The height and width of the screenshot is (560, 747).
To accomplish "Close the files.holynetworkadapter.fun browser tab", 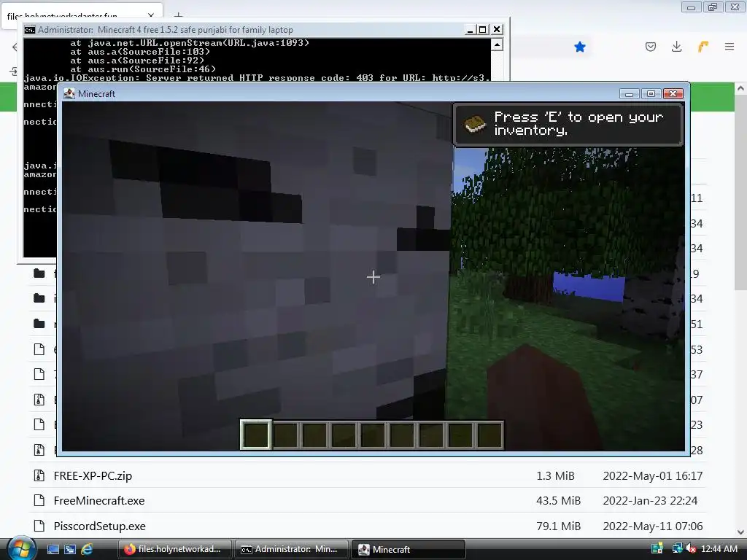I will (151, 16).
